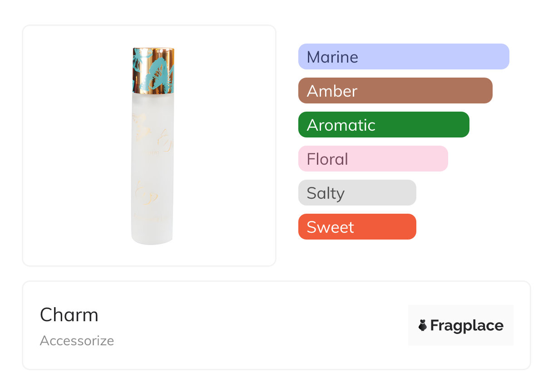Click the Fragplace perfume-bottle logo icon

(x=423, y=325)
